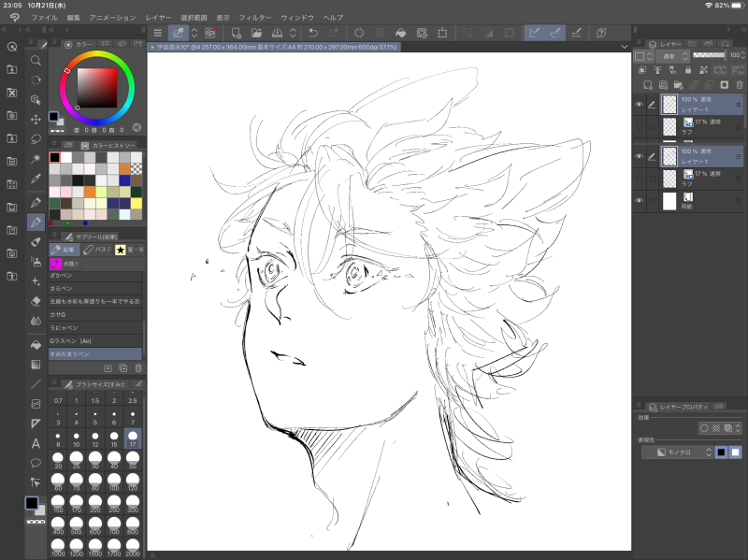
Task: Show the top 17% ラフ layer
Action: (639, 126)
